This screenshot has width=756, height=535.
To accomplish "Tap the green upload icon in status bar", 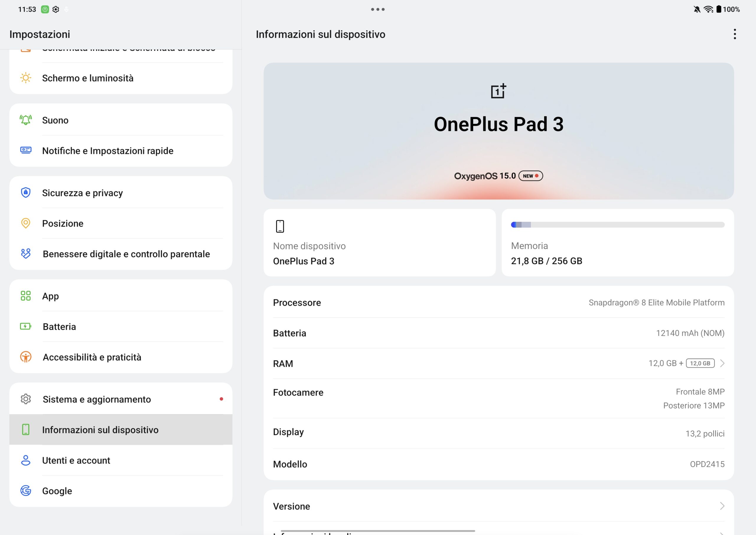I will pos(45,9).
